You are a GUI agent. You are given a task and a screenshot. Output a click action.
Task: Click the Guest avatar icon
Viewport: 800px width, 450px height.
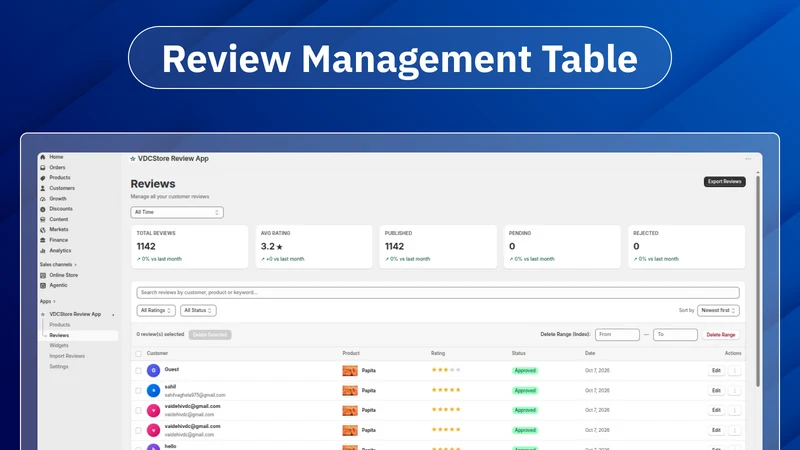tap(154, 370)
